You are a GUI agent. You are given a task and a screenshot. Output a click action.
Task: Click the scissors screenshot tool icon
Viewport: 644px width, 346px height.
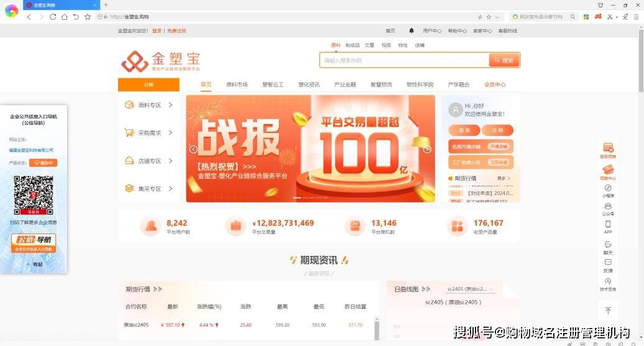610,17
